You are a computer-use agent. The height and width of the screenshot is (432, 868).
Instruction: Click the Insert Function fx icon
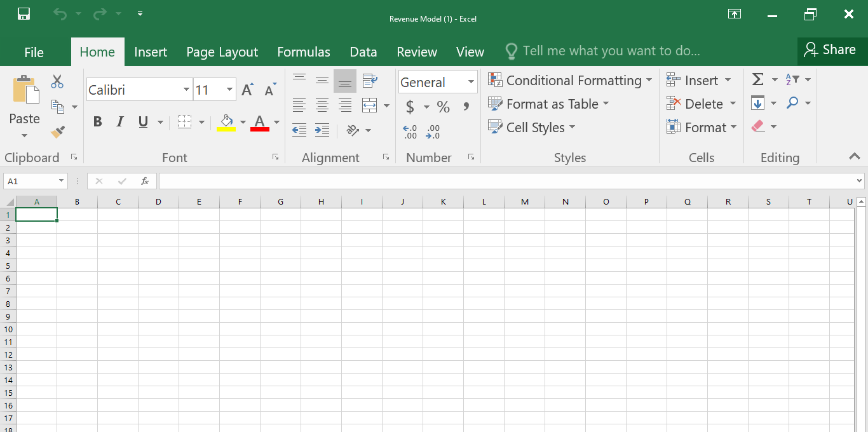pyautogui.click(x=145, y=181)
